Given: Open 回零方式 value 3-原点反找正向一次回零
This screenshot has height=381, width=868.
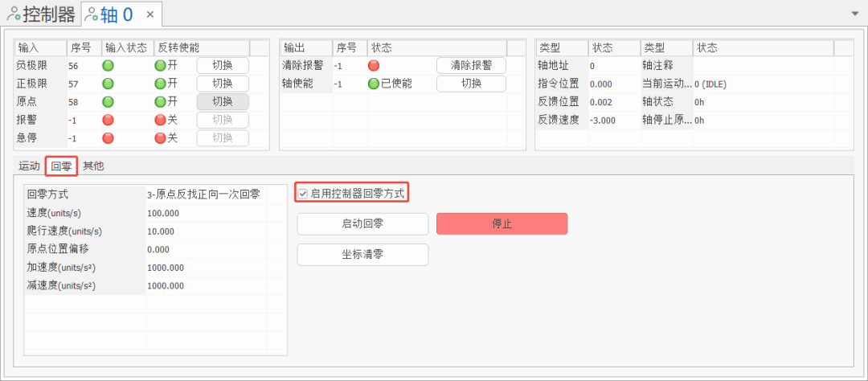Looking at the screenshot, I should pyautogui.click(x=206, y=195).
